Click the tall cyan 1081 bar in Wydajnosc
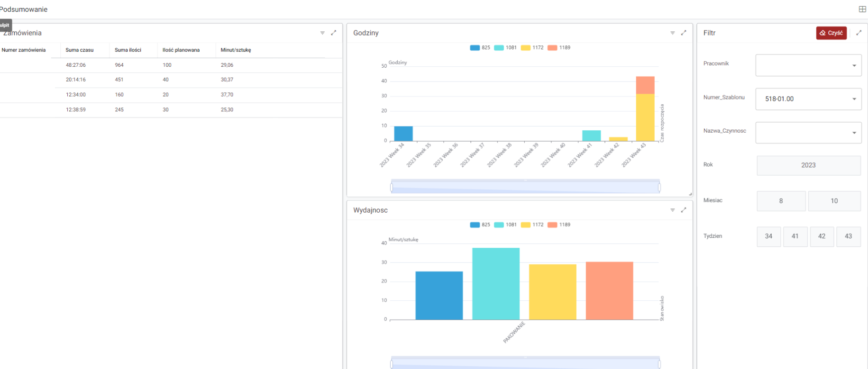This screenshot has height=369, width=868. pos(495,284)
